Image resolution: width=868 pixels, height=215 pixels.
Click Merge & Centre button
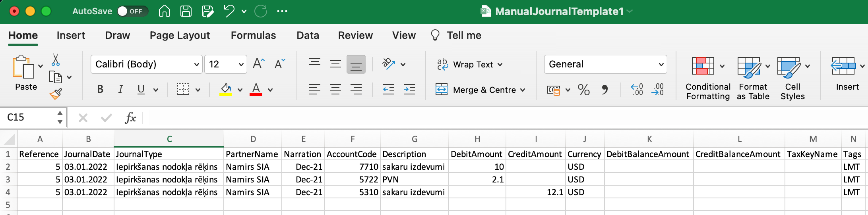click(481, 90)
